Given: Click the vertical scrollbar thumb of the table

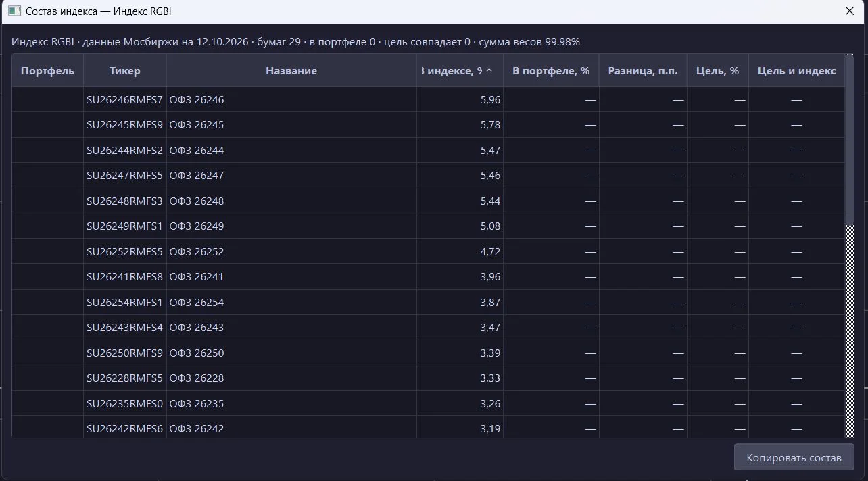Looking at the screenshot, I should (850, 138).
